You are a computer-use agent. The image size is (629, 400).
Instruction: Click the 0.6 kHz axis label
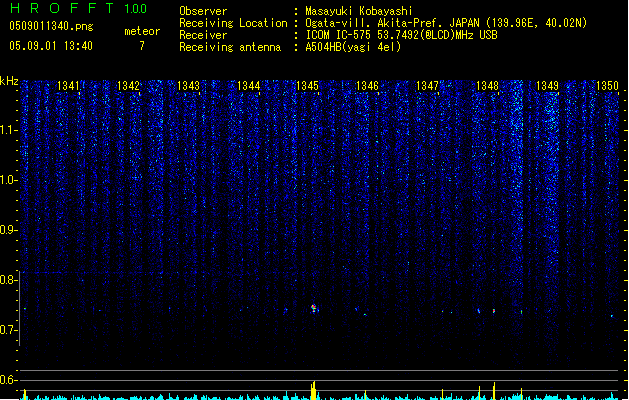point(8,380)
